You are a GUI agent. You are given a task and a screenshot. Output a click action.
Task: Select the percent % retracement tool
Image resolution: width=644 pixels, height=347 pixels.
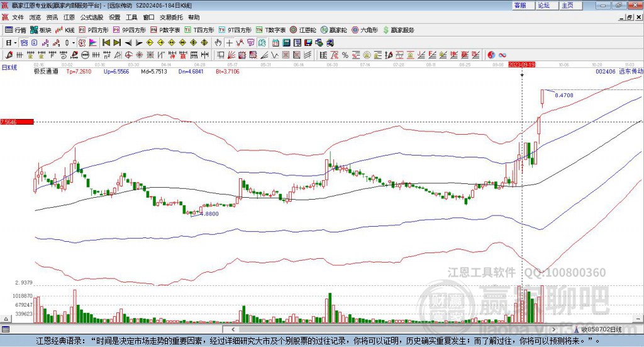pos(345,55)
